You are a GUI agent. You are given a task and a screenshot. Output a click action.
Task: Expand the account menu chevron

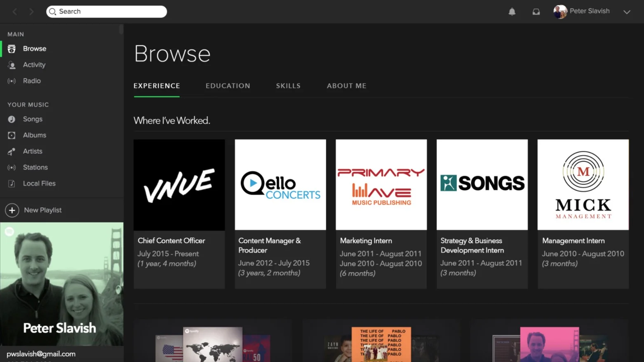(627, 12)
